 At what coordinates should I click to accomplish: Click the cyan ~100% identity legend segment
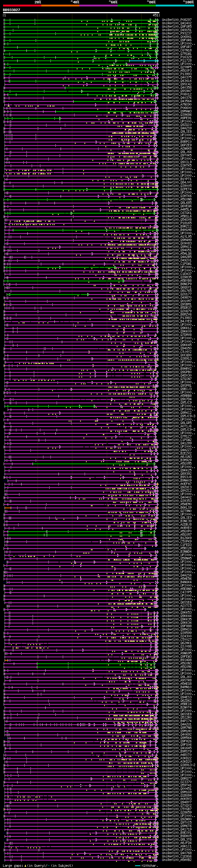(175, 6)
